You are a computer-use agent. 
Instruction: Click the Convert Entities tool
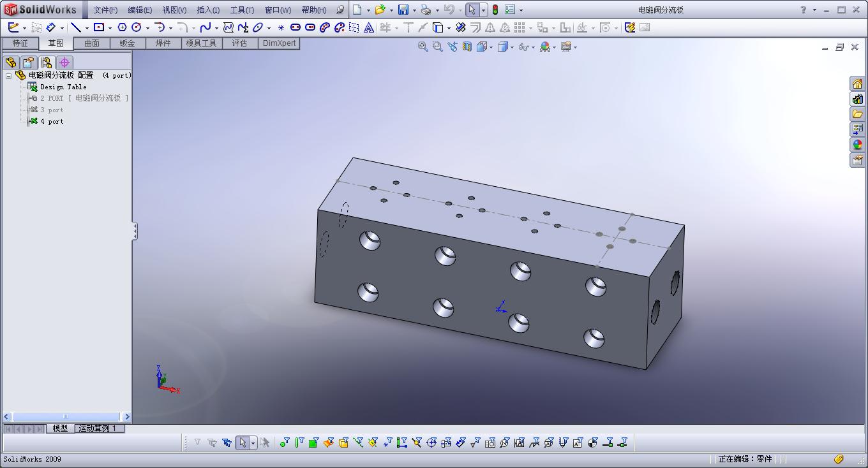[x=438, y=27]
